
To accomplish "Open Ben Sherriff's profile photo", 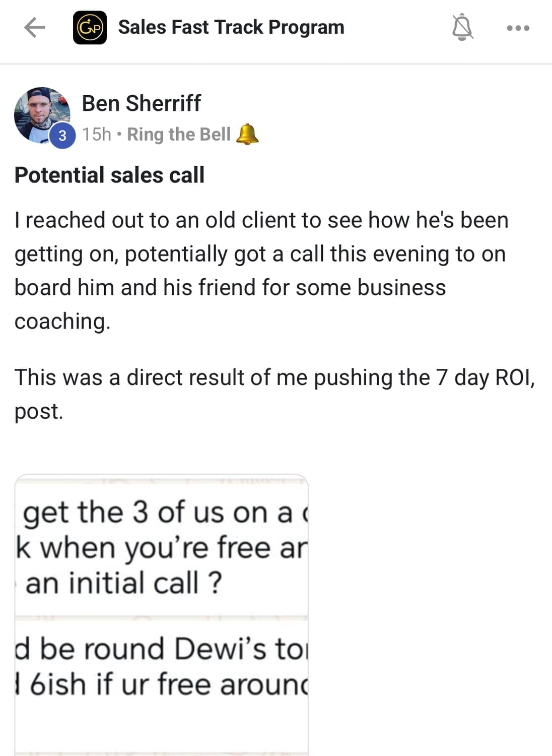I will tap(41, 114).
